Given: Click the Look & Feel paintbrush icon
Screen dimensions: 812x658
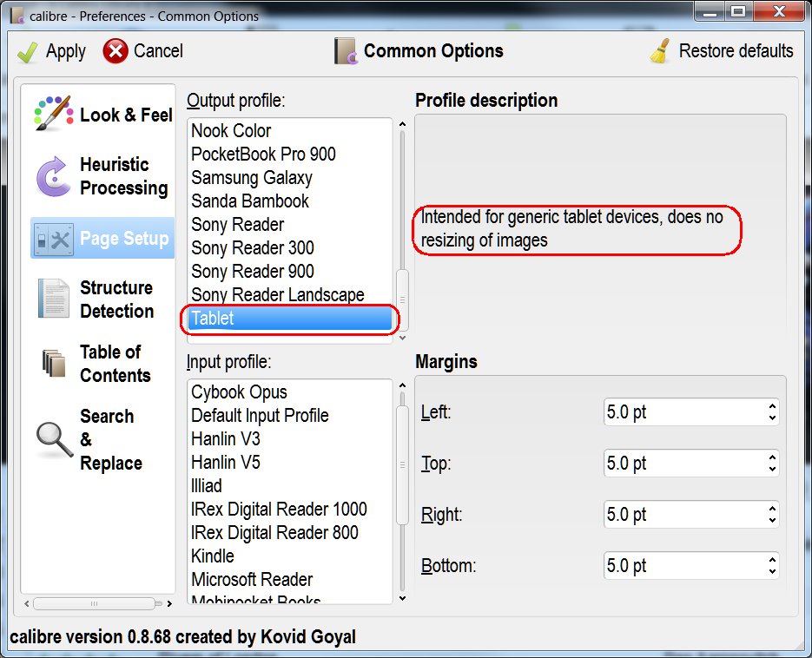Looking at the screenshot, I should [x=53, y=113].
